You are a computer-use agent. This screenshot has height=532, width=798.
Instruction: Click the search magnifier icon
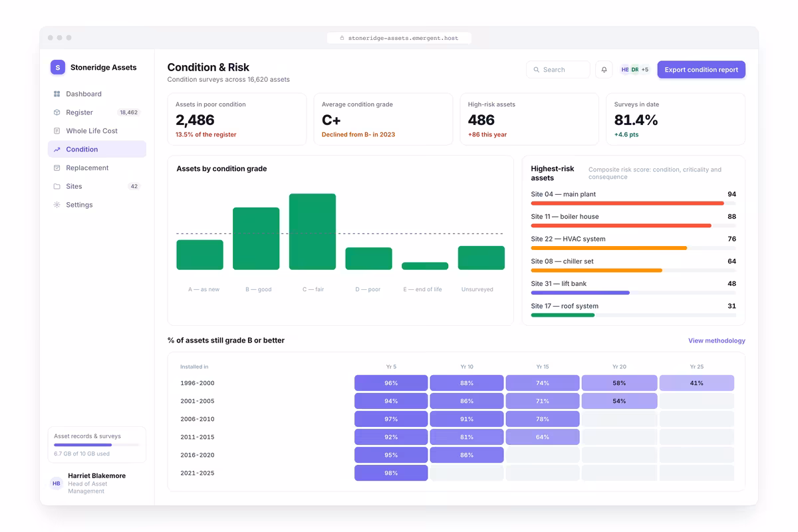[x=536, y=70]
